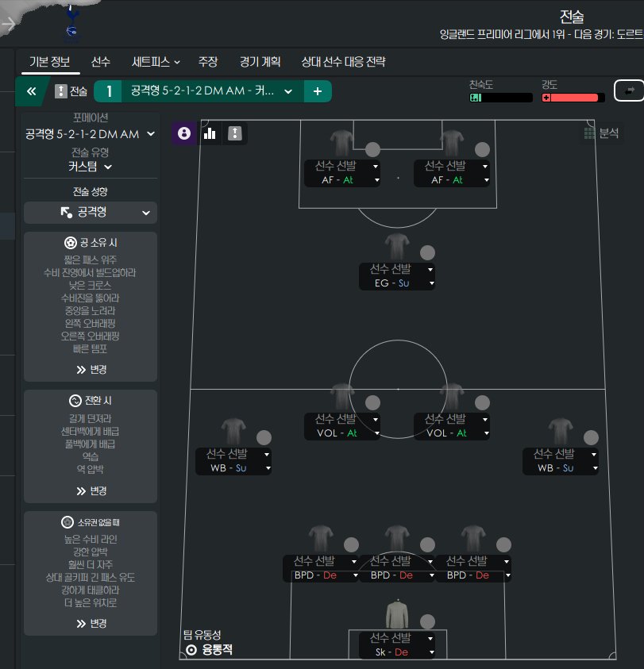The width and height of the screenshot is (644, 669).
Task: Open the bar chart analysis icon
Action: tap(210, 133)
